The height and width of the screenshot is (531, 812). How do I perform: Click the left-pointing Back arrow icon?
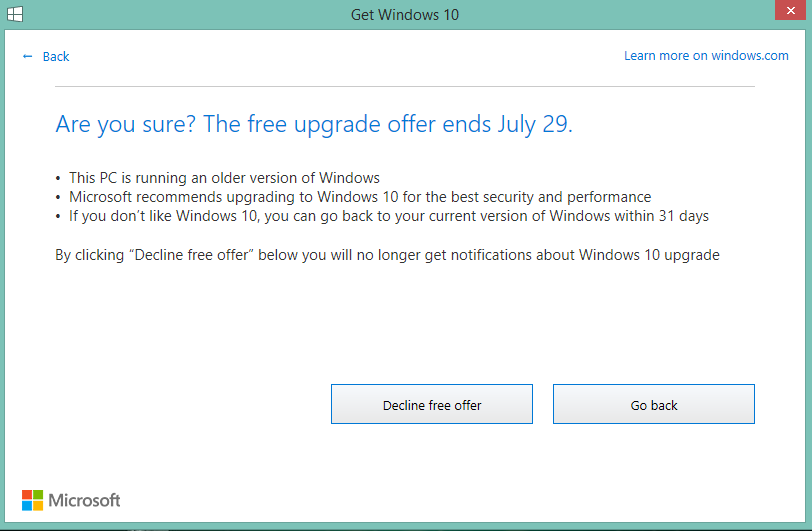click(x=27, y=57)
